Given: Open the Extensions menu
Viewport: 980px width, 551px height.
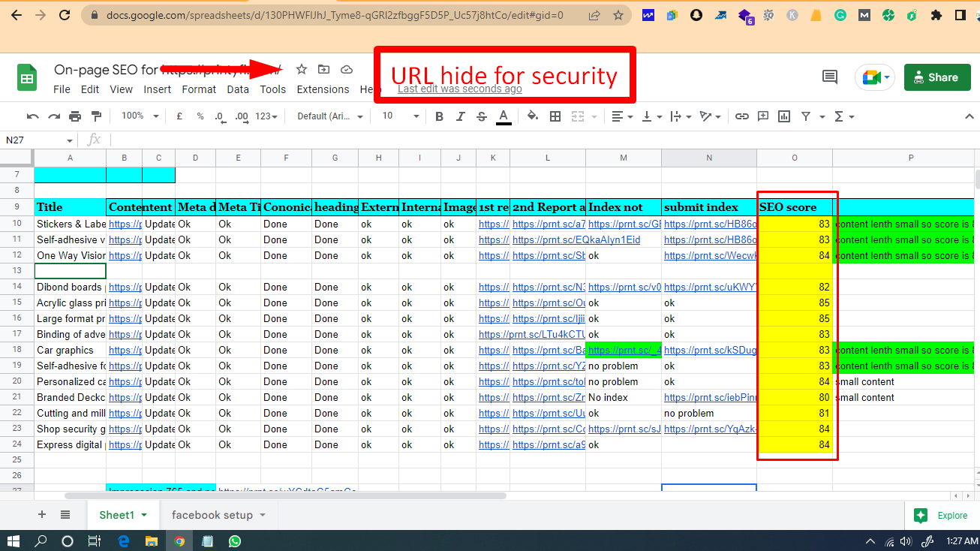Looking at the screenshot, I should pos(323,89).
